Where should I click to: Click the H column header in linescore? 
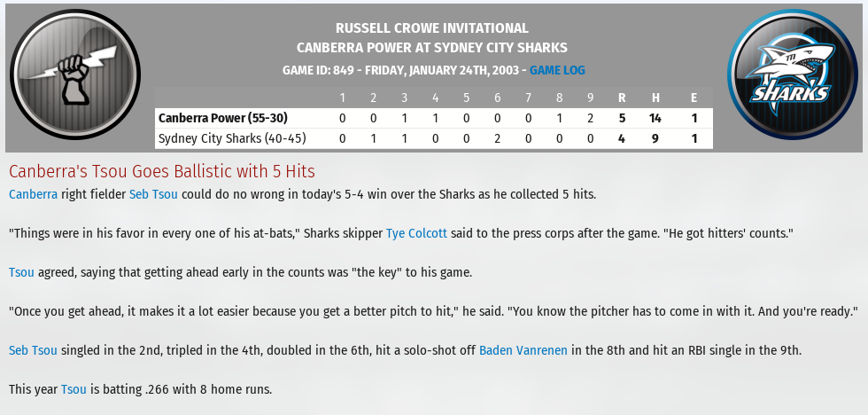click(x=655, y=98)
